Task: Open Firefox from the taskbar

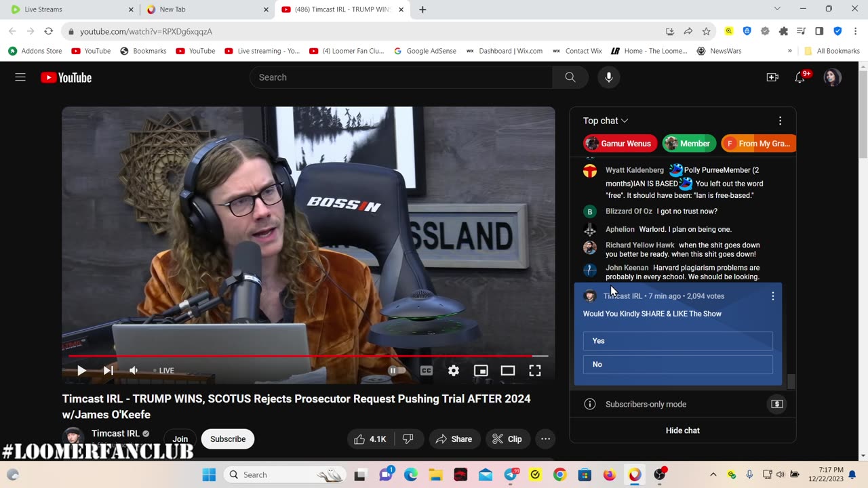Action: pyautogui.click(x=610, y=474)
